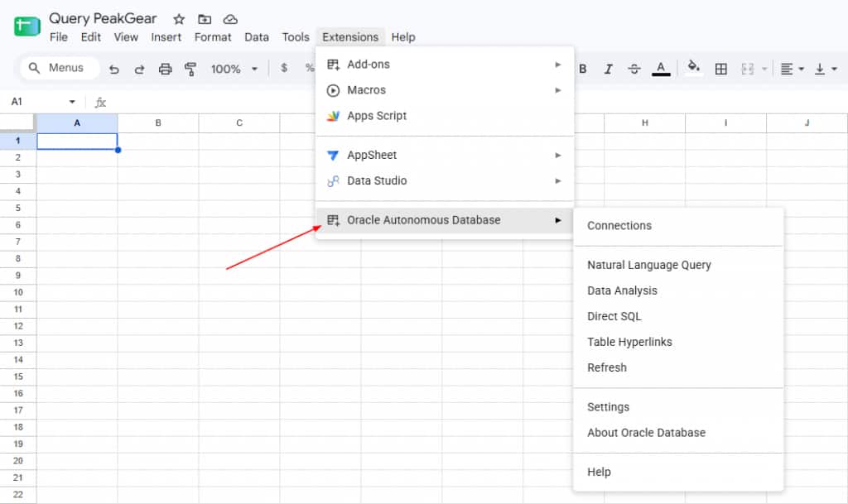Select row 10 header
Screen dimensions: 848x504
point(18,292)
